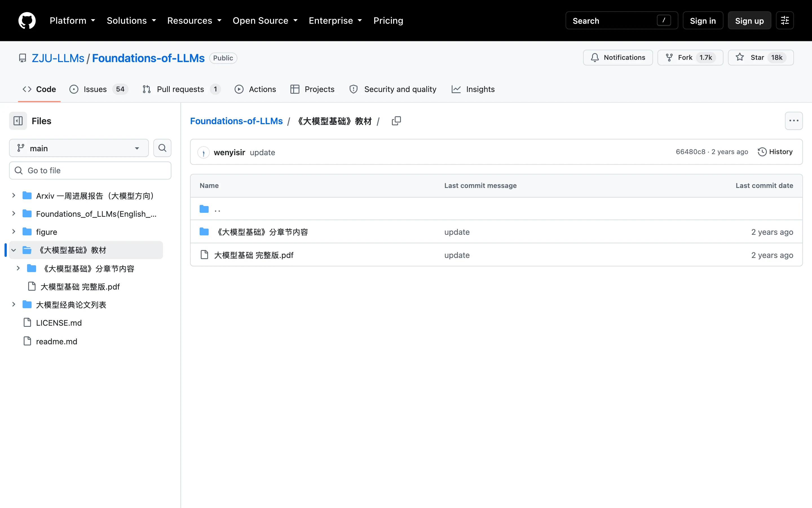Open commit 66480c8

[x=690, y=152]
